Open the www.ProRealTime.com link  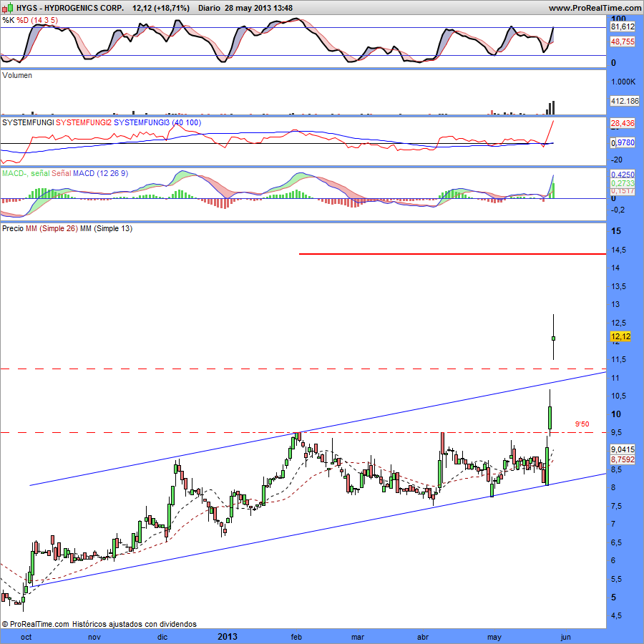point(595,8)
